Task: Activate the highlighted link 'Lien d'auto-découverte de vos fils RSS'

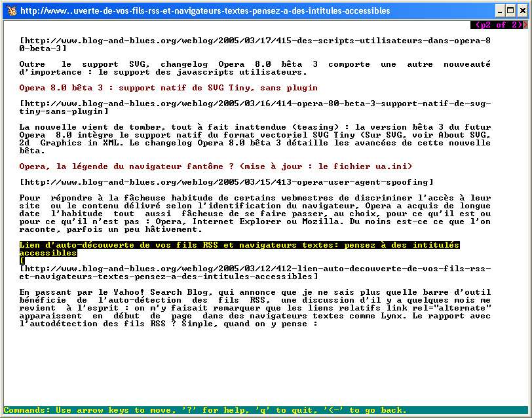Action: pyautogui.click(x=239, y=249)
